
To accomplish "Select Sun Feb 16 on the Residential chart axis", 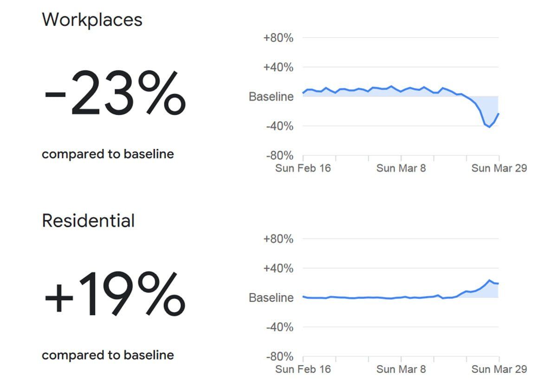I will click(x=303, y=369).
